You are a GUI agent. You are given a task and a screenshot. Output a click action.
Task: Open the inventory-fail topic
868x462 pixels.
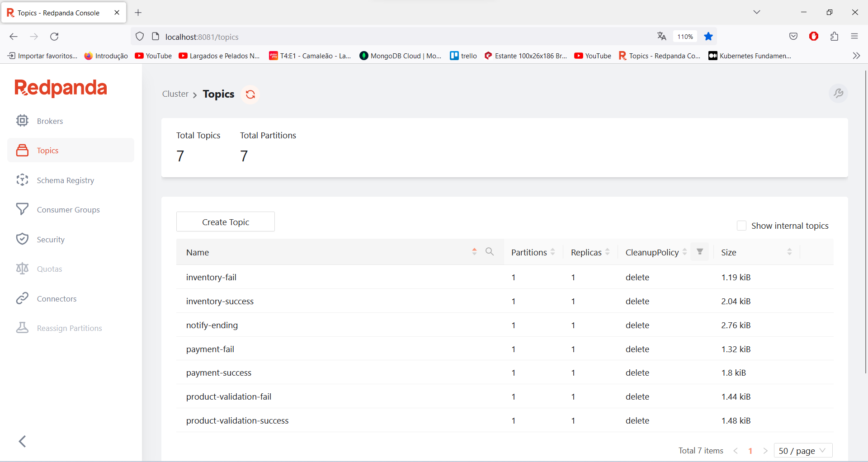pyautogui.click(x=211, y=278)
